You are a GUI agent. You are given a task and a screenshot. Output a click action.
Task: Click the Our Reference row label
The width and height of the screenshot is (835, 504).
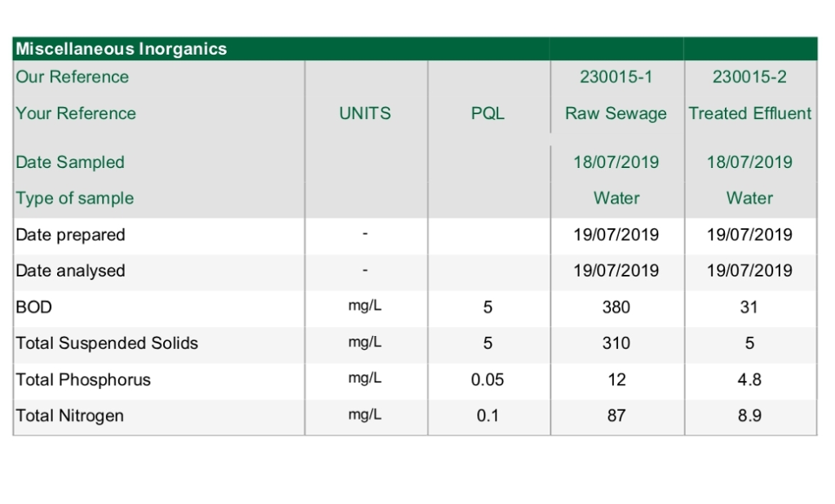coord(73,77)
